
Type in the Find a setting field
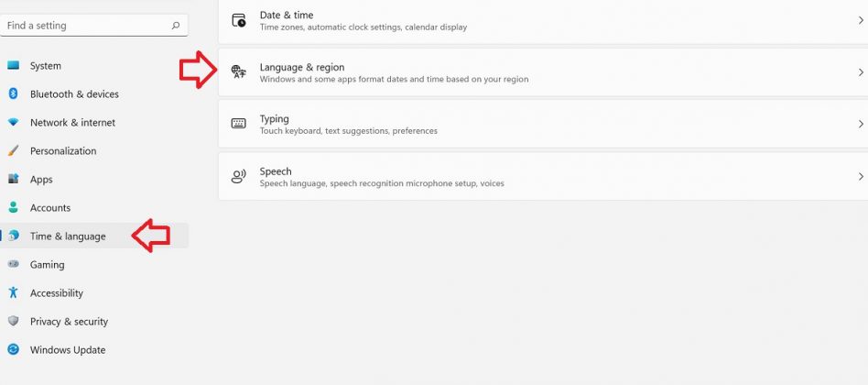[87, 26]
